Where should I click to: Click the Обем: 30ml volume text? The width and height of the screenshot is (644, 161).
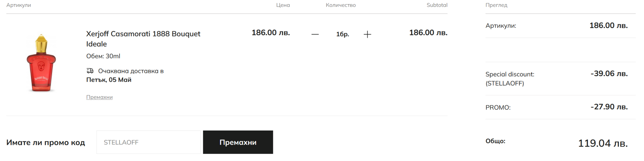tap(103, 56)
